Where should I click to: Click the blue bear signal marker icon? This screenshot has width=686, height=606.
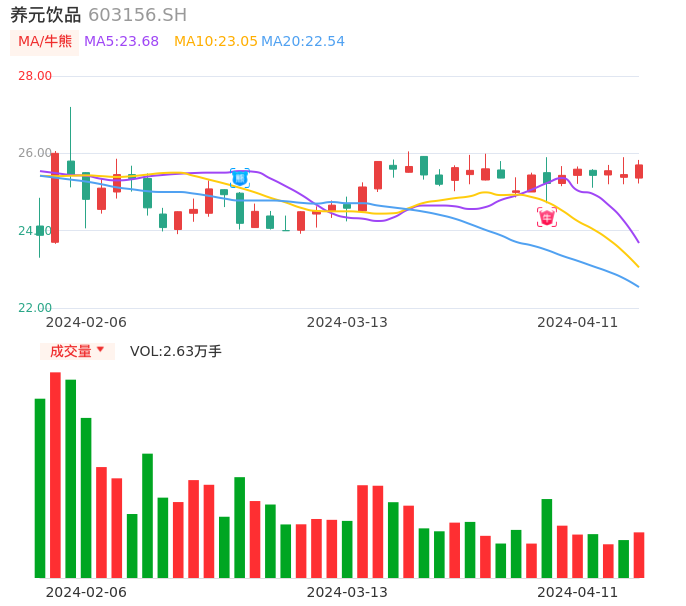[x=240, y=178]
